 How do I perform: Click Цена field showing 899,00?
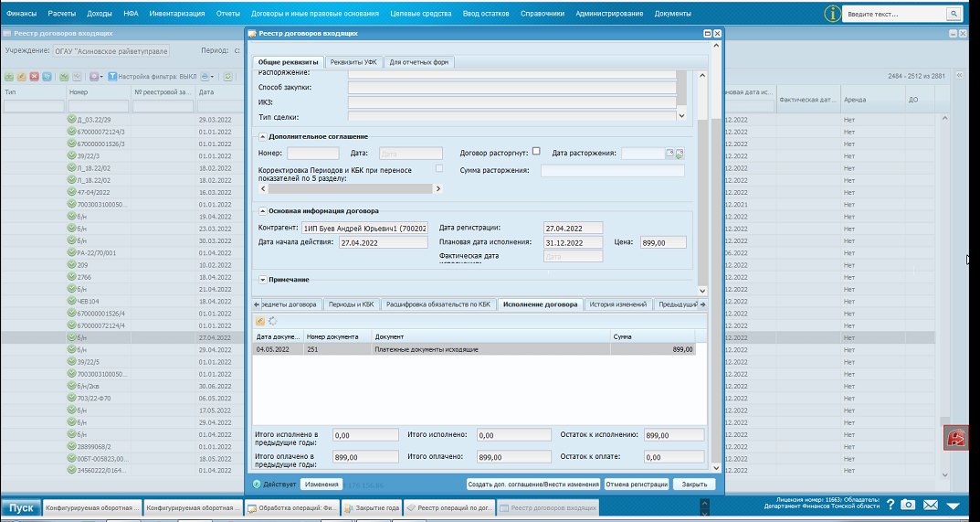click(663, 242)
